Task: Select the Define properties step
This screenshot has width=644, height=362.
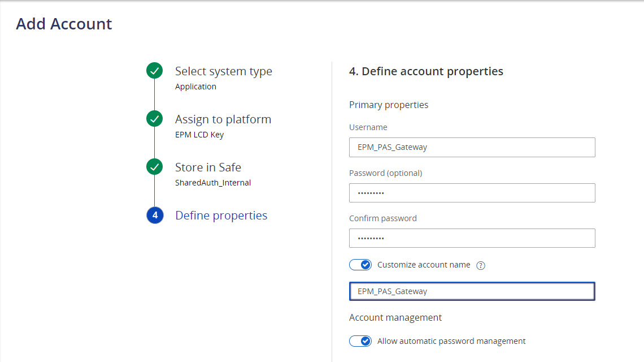Action: click(x=221, y=215)
